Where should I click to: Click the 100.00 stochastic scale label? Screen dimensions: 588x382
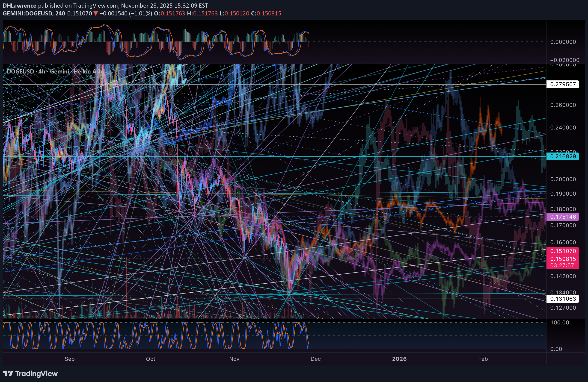pyautogui.click(x=559, y=323)
